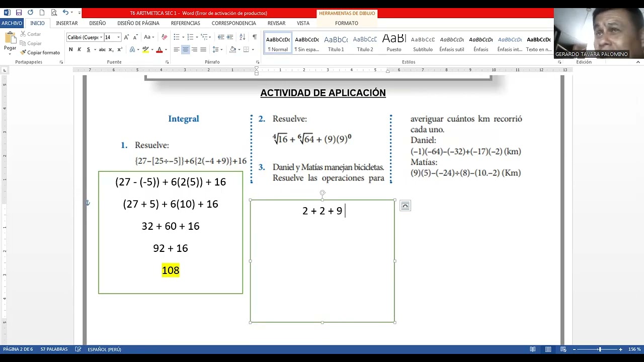Toggle subscript formatting
Image resolution: width=644 pixels, height=362 pixels.
click(x=112, y=49)
